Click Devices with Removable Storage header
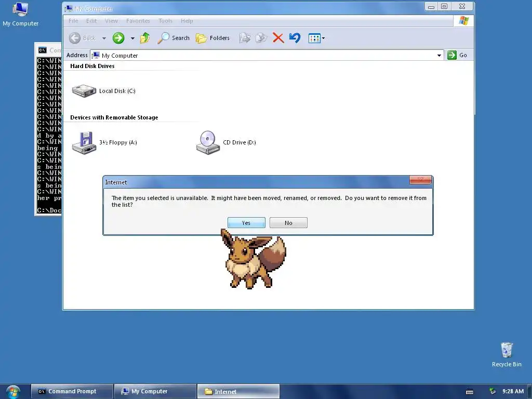This screenshot has width=532, height=399. coord(114,117)
